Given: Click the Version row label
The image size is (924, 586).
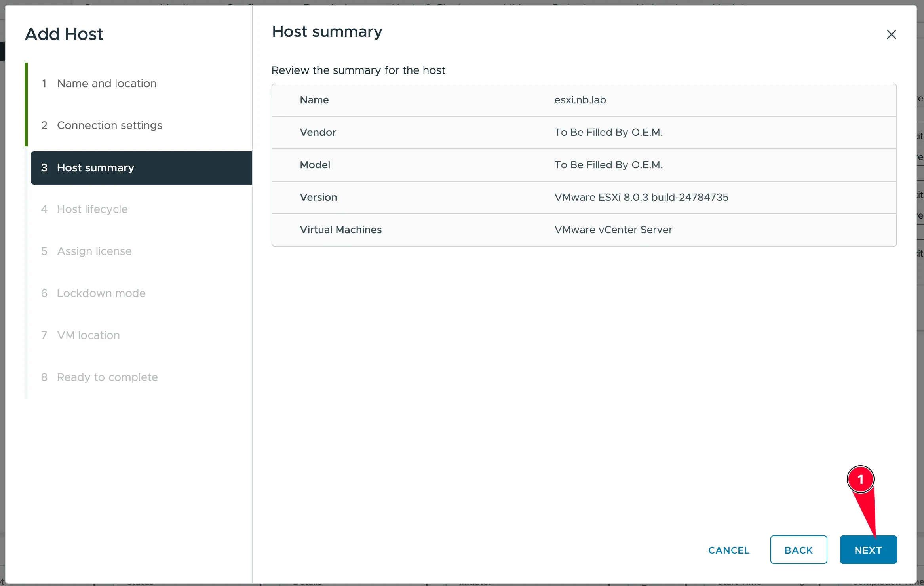Looking at the screenshot, I should (319, 197).
